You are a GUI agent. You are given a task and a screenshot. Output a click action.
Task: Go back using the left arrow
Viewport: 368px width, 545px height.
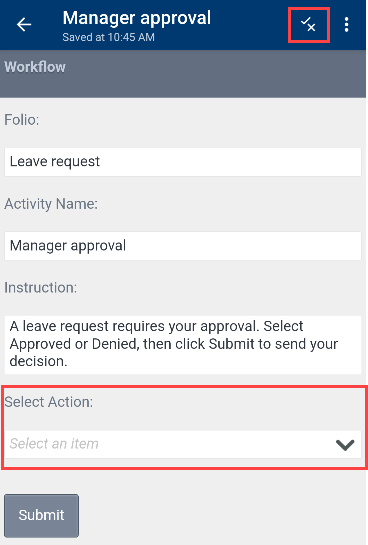pos(24,25)
